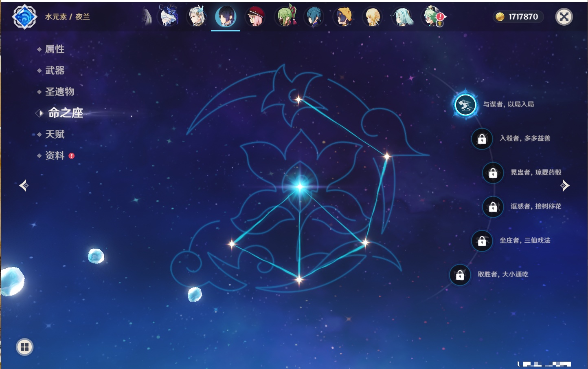
Task: Click the label 与谋者，以局入局
Action: point(509,104)
